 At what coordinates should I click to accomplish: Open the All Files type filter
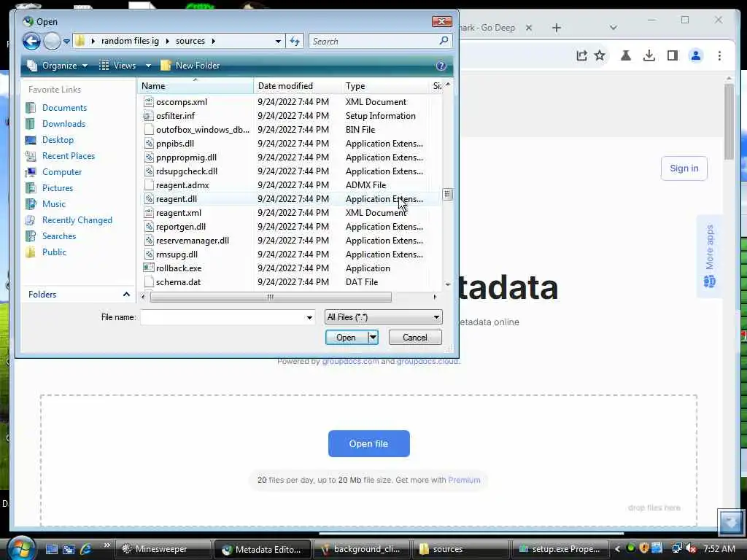coord(384,317)
